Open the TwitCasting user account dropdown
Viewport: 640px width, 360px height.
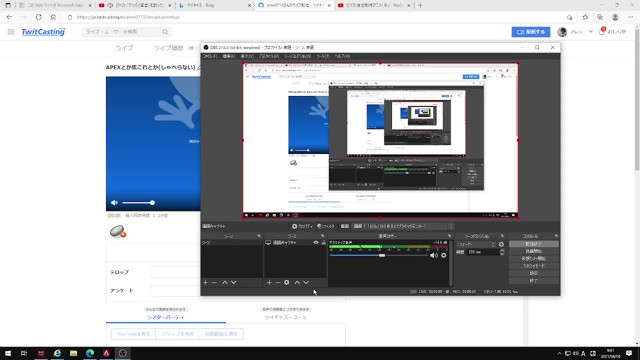point(576,32)
